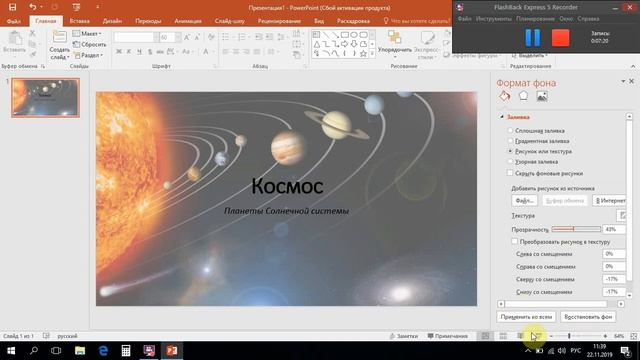Toggle bold formatting (Ж)
Viewport: 640px width, 360px height.
point(119,51)
